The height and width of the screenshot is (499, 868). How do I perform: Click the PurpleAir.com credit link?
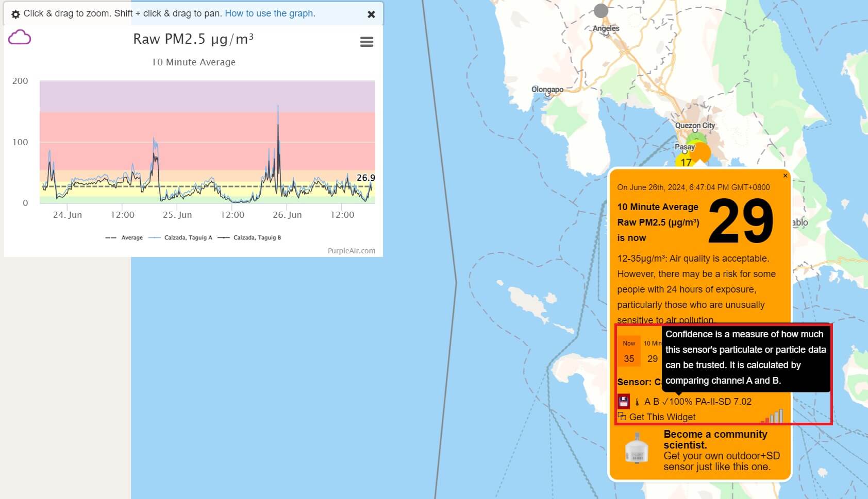click(352, 251)
